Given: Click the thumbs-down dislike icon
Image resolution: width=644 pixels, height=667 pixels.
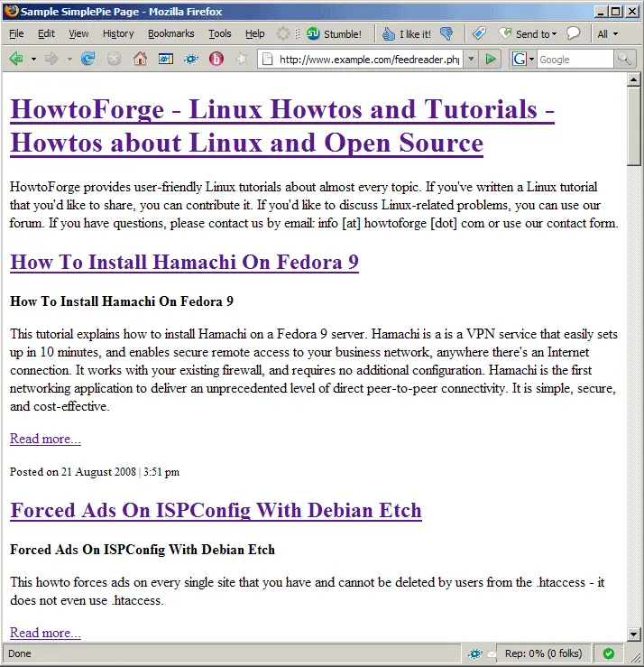Looking at the screenshot, I should [446, 34].
